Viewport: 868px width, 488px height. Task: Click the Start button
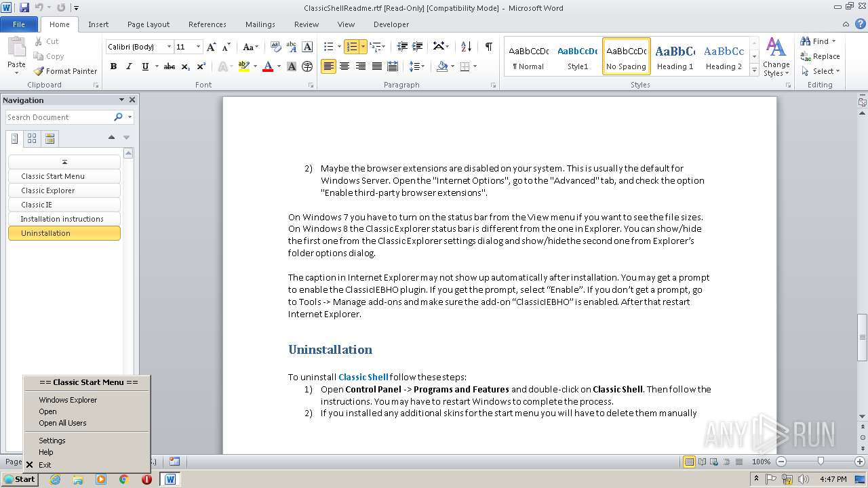pos(20,479)
